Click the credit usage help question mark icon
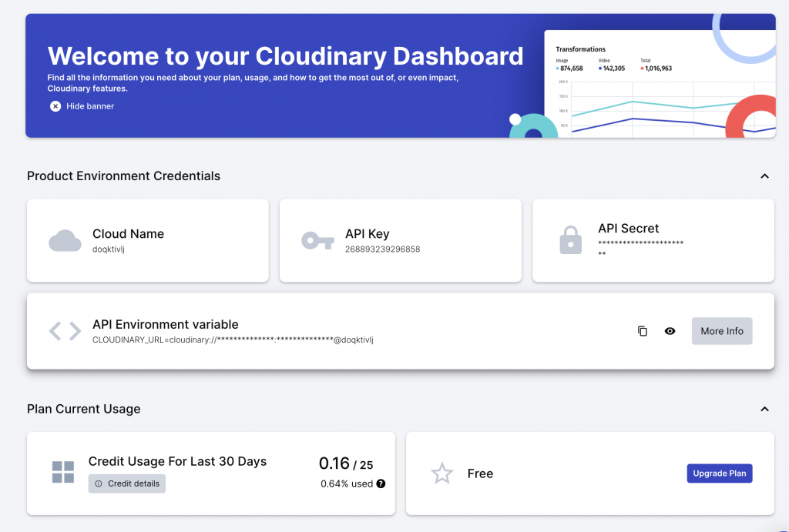 pos(381,483)
